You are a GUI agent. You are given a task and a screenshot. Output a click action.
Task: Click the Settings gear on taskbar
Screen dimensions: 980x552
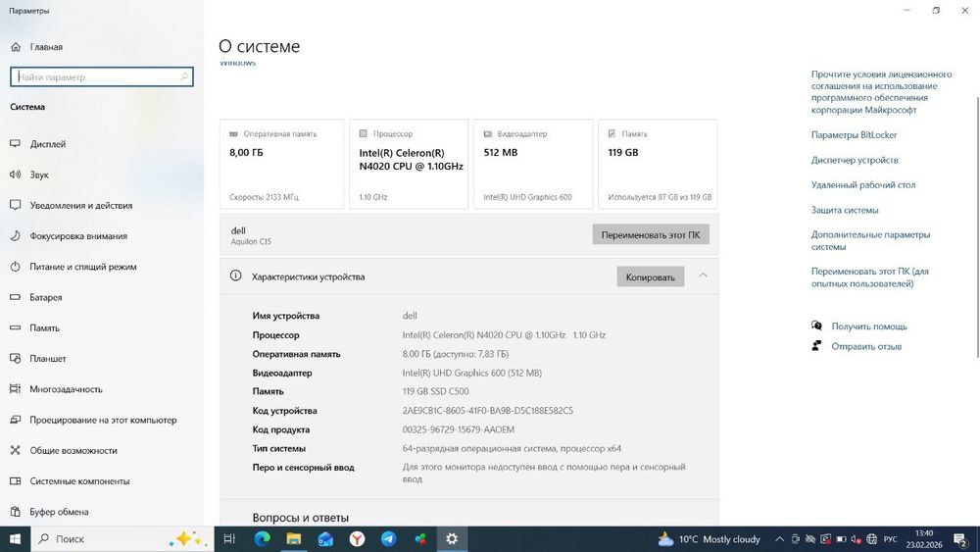pyautogui.click(x=452, y=539)
